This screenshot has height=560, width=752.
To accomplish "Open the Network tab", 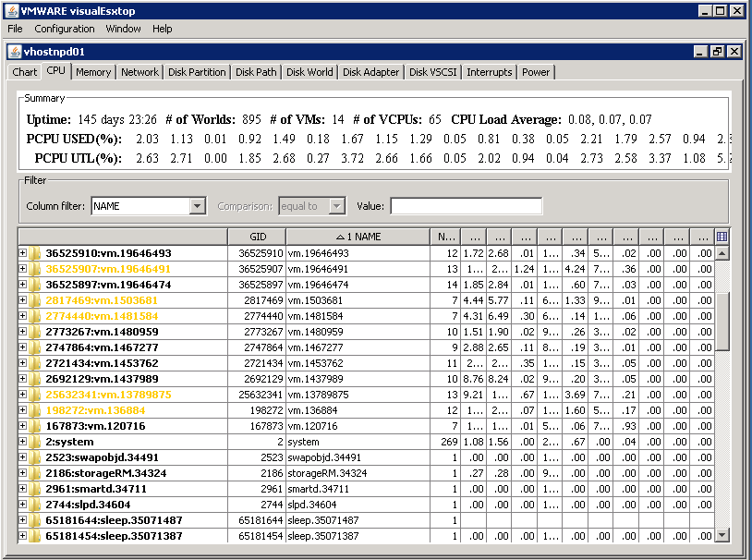I will (x=139, y=72).
